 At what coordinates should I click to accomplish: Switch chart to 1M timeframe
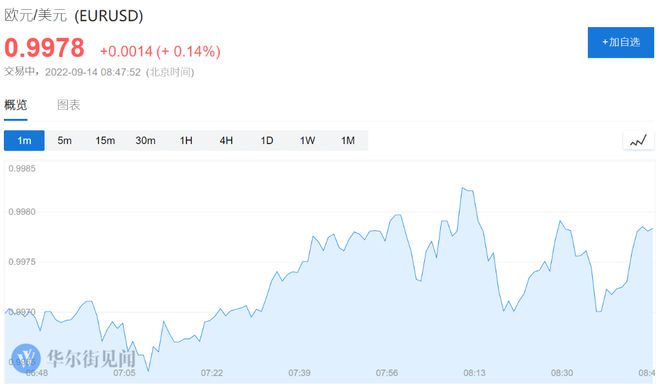tap(348, 141)
